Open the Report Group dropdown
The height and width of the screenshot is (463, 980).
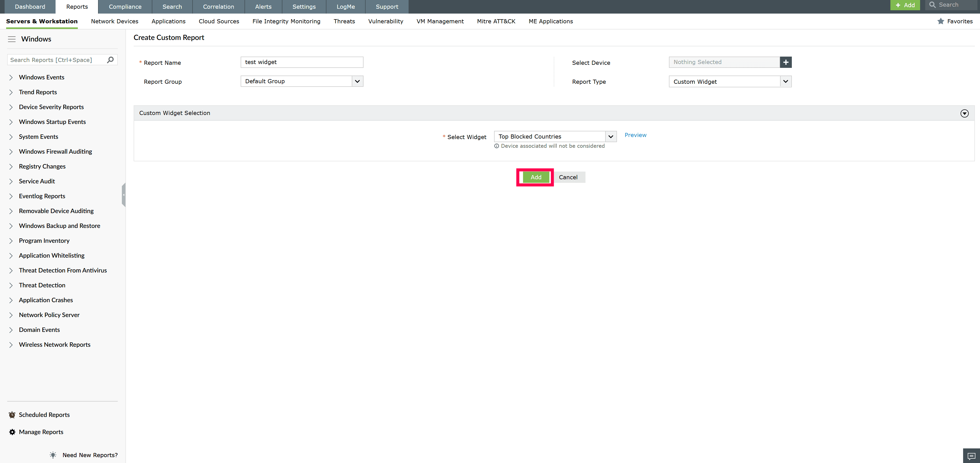tap(357, 81)
